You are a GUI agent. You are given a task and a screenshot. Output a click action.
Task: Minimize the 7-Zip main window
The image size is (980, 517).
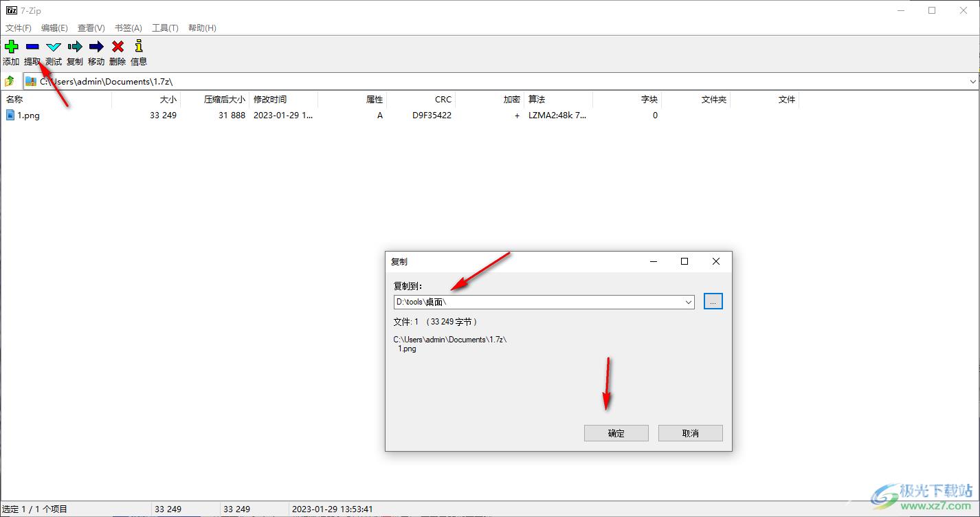pos(900,10)
